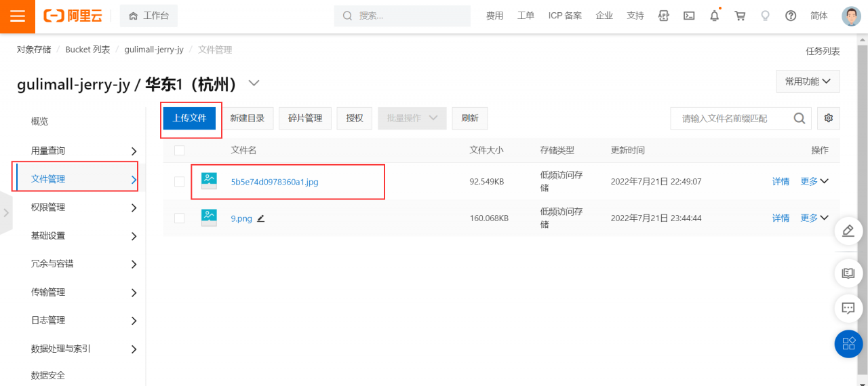Go to gulimall-jerry-jy breadcrumb

pos(154,50)
